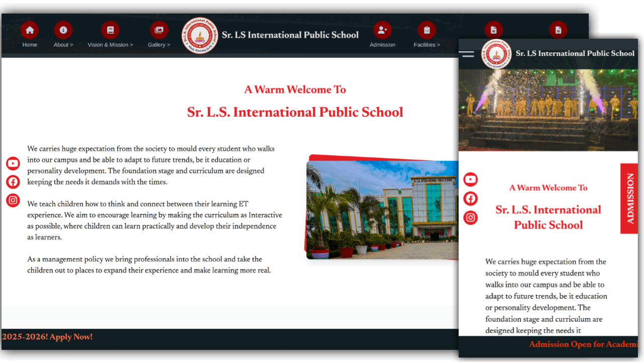Click the Facebook icon in the mobile view
The height and width of the screenshot is (362, 644).
[470, 198]
